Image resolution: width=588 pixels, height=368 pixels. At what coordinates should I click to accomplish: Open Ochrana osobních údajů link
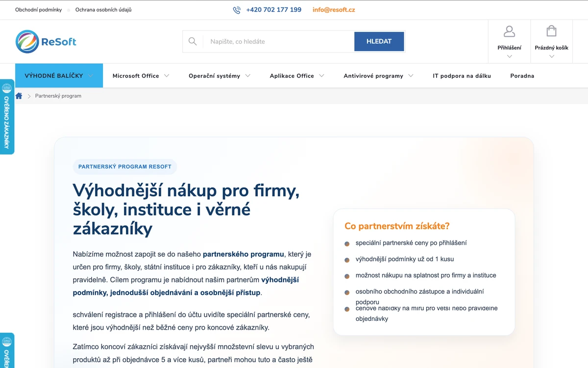(103, 10)
